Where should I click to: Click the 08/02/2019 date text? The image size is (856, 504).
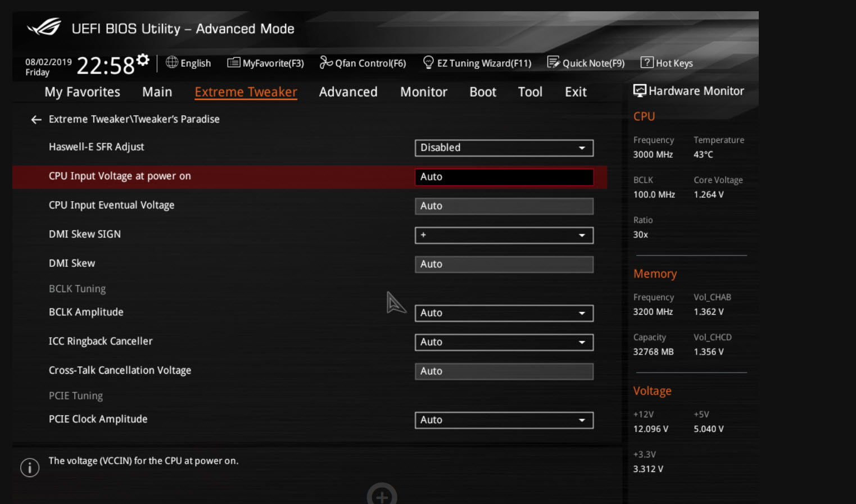click(48, 62)
